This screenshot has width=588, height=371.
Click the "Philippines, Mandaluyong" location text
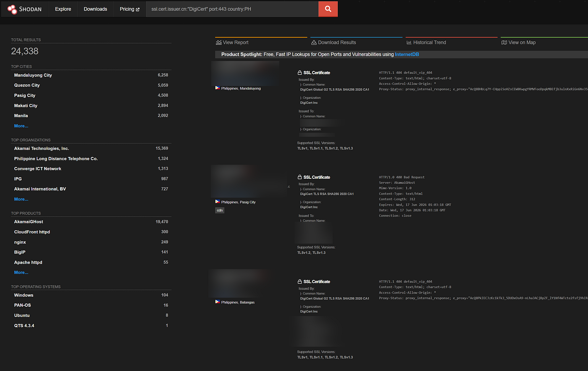[241, 89]
